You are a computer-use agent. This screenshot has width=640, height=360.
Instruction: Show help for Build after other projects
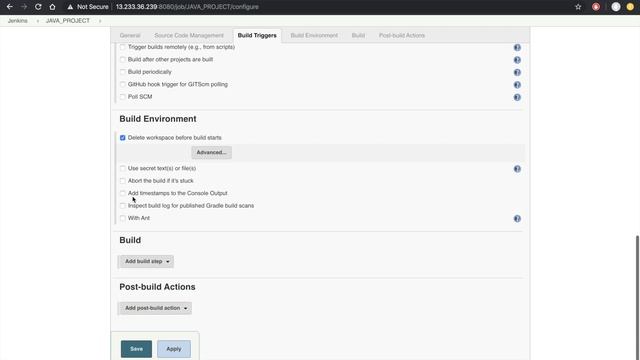(x=517, y=60)
